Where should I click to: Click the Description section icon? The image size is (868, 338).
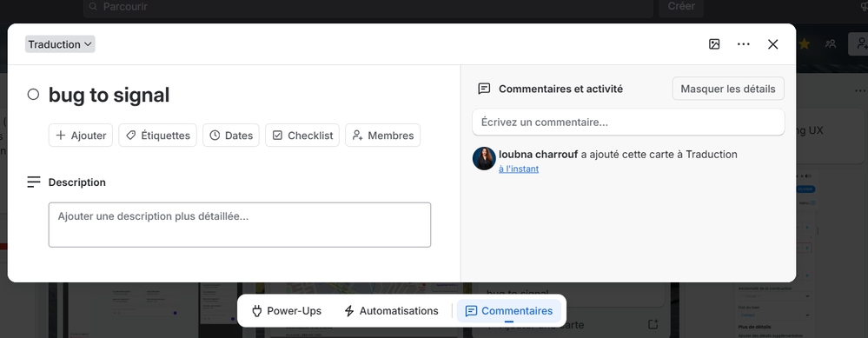point(34,182)
